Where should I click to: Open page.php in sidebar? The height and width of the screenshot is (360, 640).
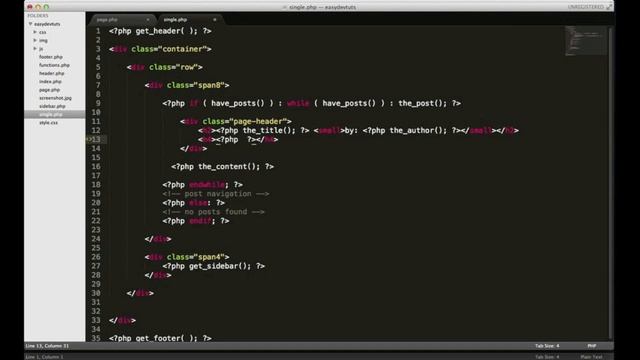point(49,89)
